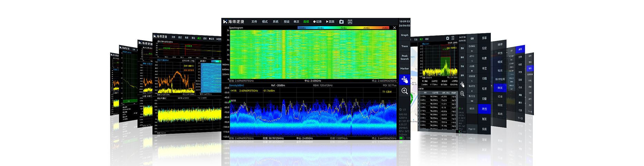Click the fullscreen collapse arrows icon
The height and width of the screenshot is (166, 644).
coord(350,22)
